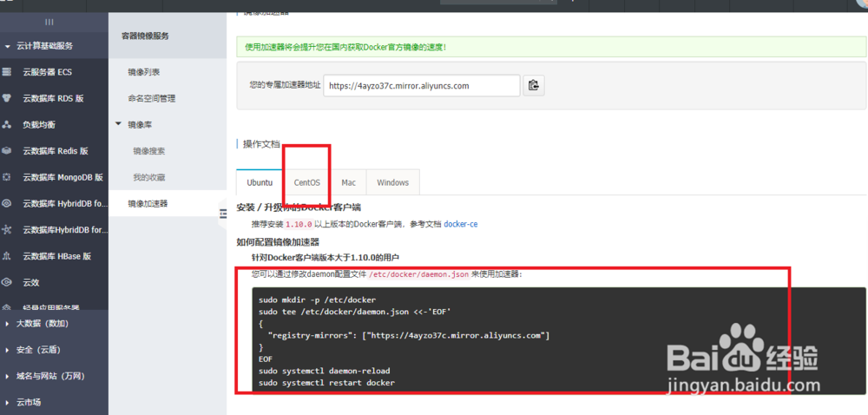Open the docker-ce documentation link
The height and width of the screenshot is (415, 868).
tap(461, 224)
